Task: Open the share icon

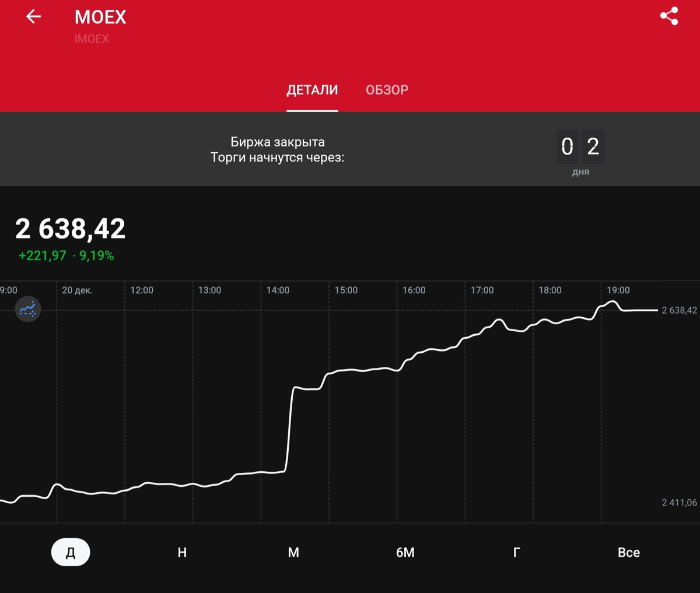Action: tap(668, 16)
